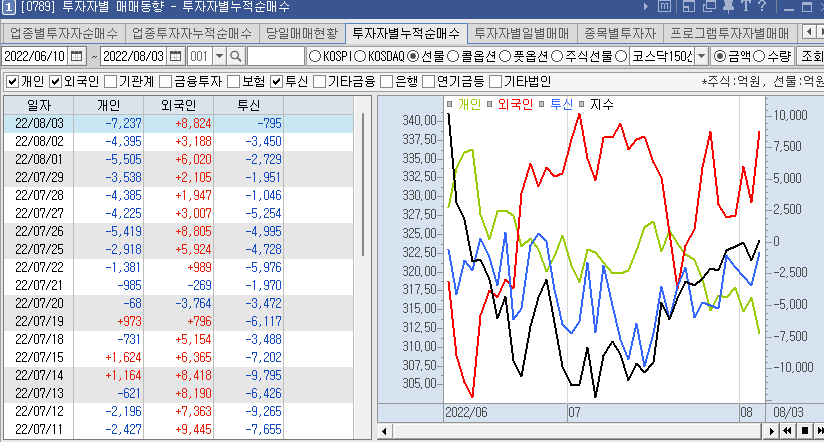
Task: Enable the 기타금융 checkbox
Action: pyautogui.click(x=319, y=81)
